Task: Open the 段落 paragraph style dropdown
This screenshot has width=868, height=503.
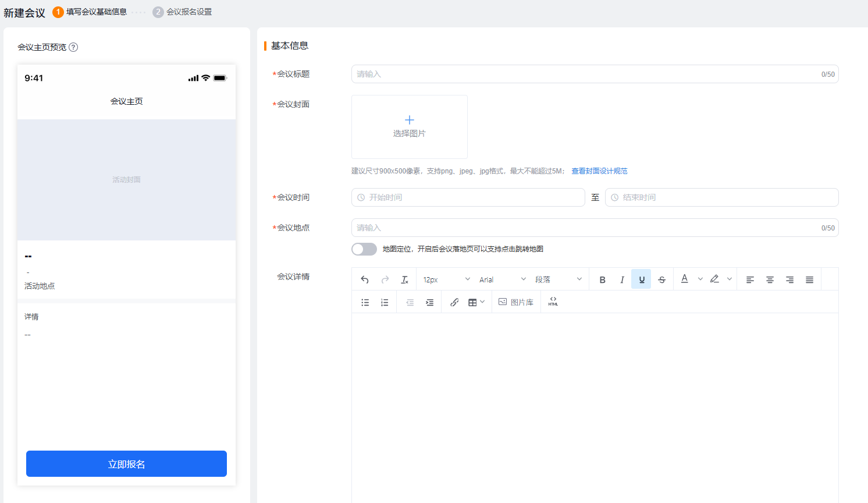Action: point(558,279)
